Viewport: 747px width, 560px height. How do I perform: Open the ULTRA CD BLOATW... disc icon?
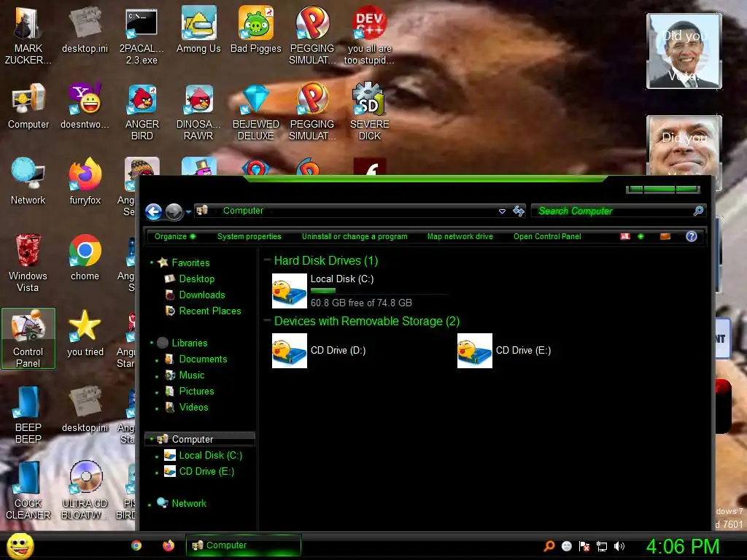(x=85, y=491)
